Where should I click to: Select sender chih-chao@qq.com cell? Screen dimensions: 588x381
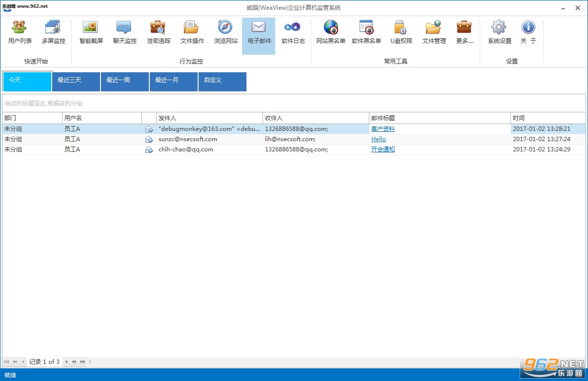209,149
